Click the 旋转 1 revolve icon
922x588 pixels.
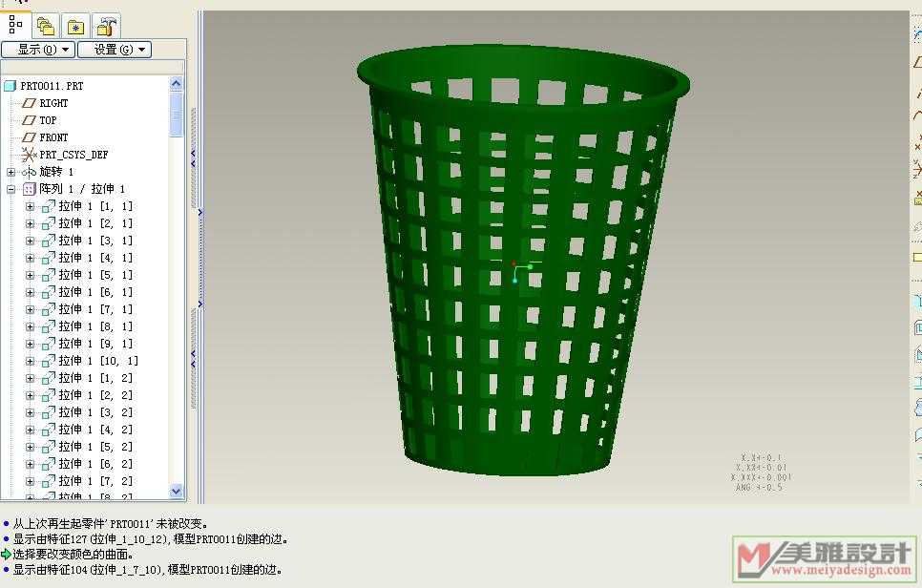(x=29, y=172)
